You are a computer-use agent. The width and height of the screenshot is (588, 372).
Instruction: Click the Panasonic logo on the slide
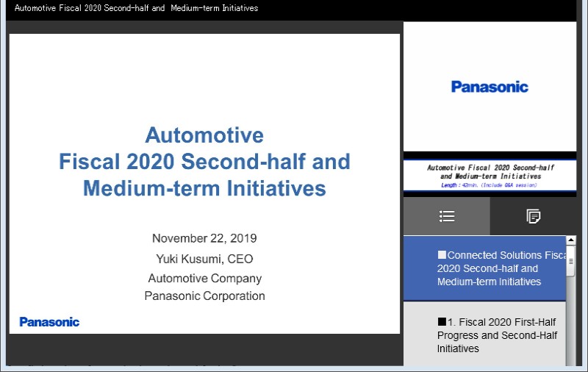(49, 322)
